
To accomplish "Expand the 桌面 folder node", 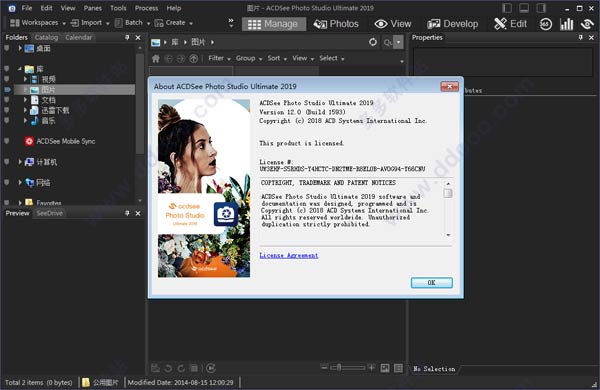I will coord(20,48).
